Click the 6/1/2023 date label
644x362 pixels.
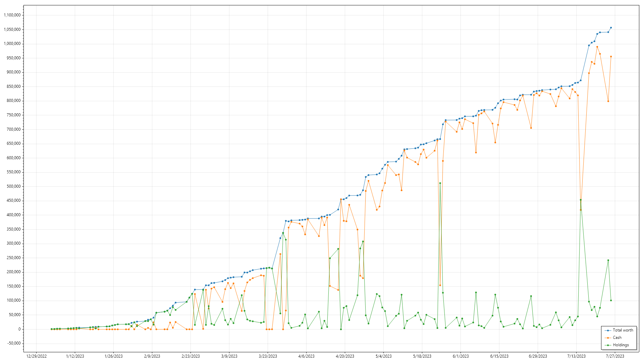click(461, 356)
